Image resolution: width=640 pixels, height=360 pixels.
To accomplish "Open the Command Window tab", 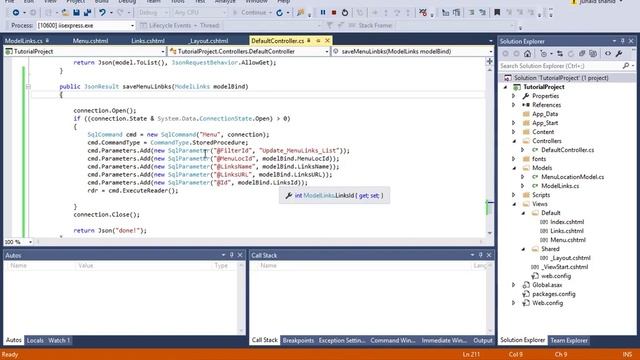I will tap(393, 340).
